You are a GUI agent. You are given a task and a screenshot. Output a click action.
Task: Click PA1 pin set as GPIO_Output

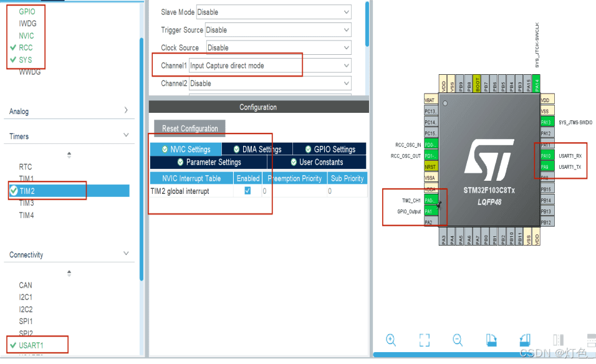point(431,211)
